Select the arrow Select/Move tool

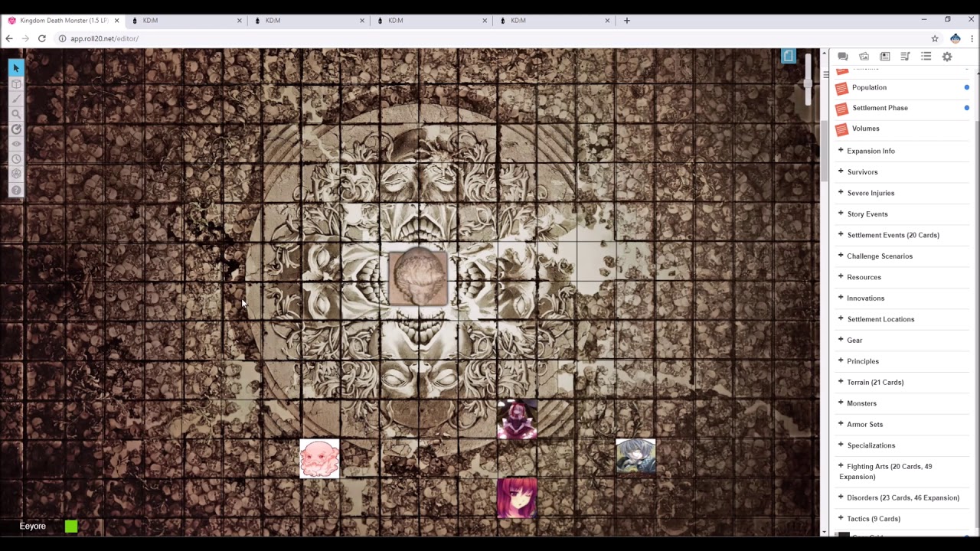click(16, 68)
